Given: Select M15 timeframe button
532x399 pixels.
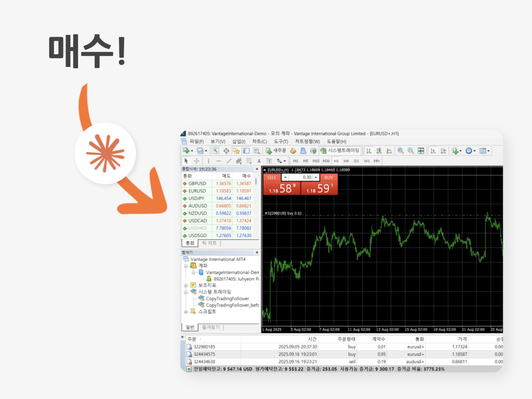Looking at the screenshot, I should (x=316, y=161).
